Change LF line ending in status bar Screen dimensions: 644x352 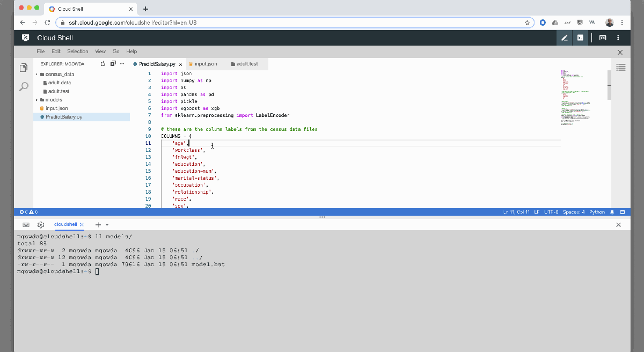(537, 212)
